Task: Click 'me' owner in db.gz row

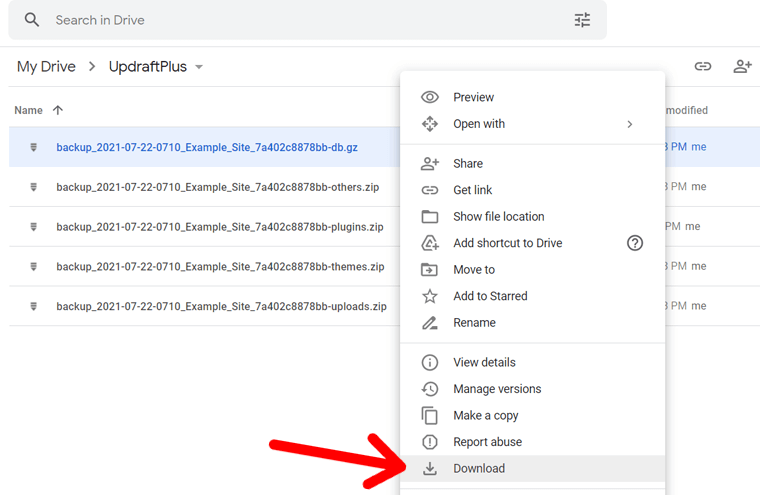Action: click(698, 147)
